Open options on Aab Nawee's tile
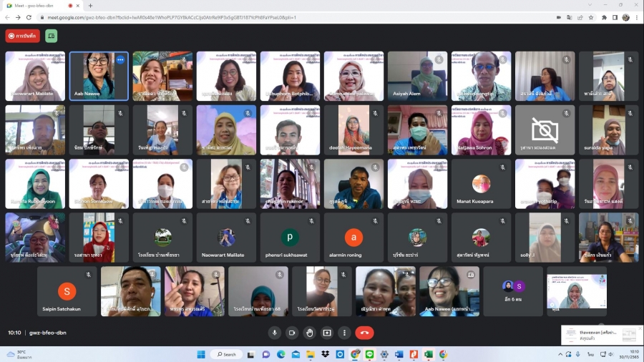This screenshot has height=362, width=644. pos(120,60)
